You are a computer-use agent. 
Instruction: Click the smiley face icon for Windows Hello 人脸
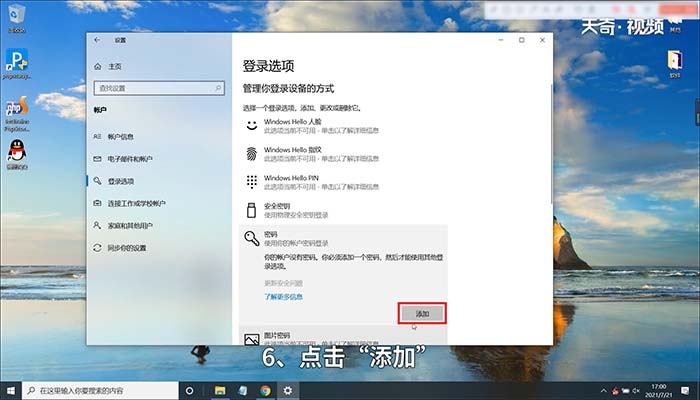click(x=252, y=125)
